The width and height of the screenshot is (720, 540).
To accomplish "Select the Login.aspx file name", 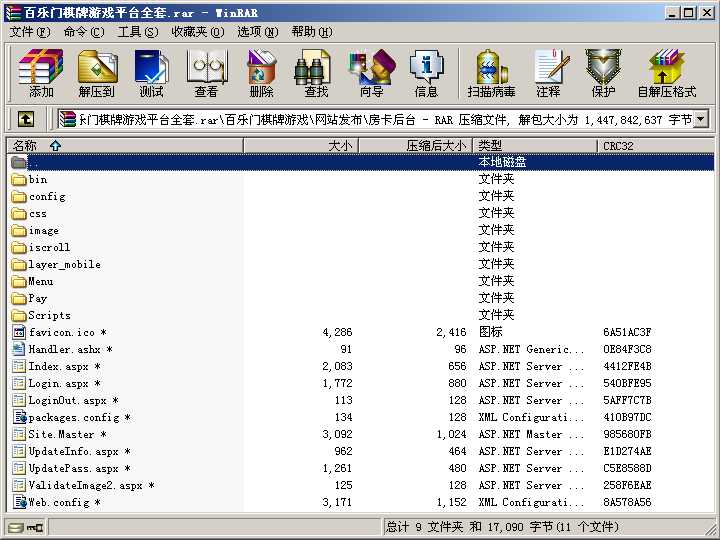I will click(58, 383).
